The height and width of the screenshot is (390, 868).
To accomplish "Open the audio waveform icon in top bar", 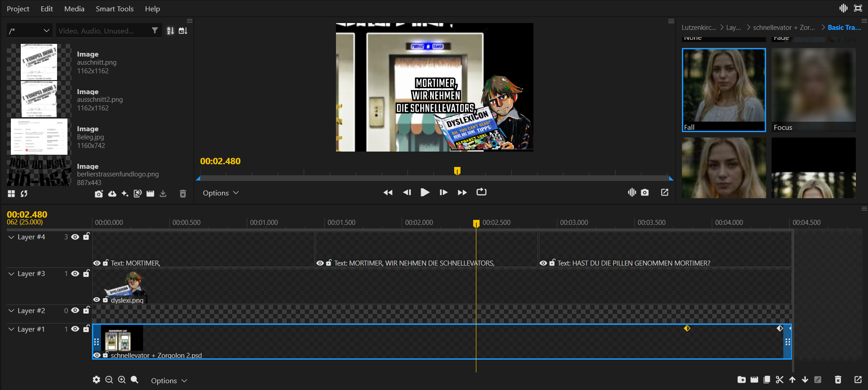I will coord(843,8).
